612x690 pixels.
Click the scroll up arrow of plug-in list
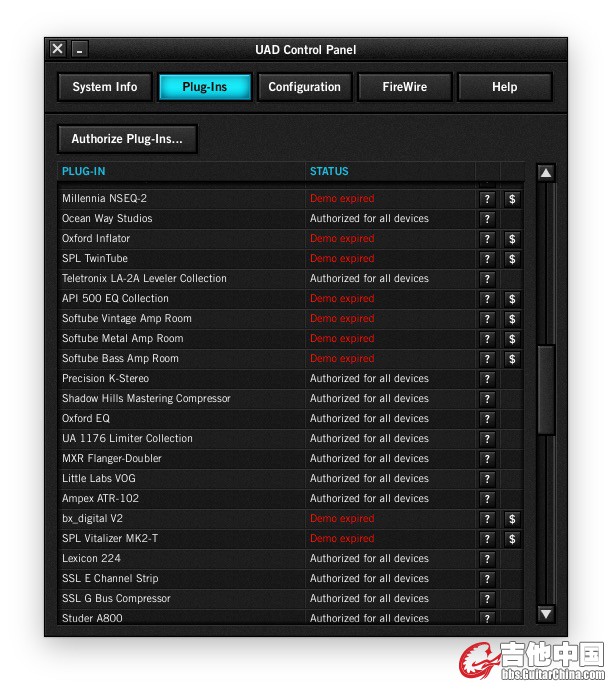pyautogui.click(x=546, y=172)
